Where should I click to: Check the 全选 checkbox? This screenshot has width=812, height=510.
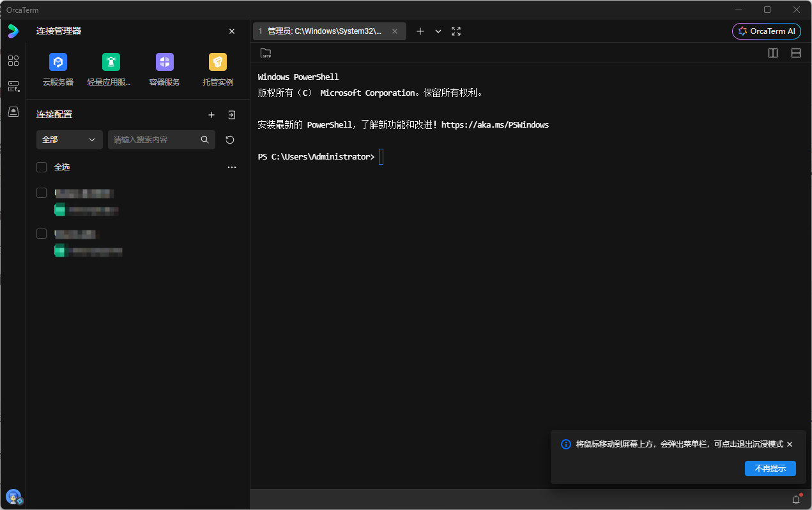pyautogui.click(x=42, y=167)
